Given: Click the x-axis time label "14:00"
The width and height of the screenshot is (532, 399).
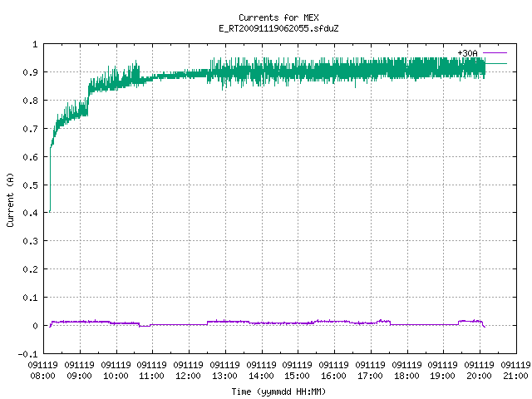Looking at the screenshot, I should pos(262,376).
